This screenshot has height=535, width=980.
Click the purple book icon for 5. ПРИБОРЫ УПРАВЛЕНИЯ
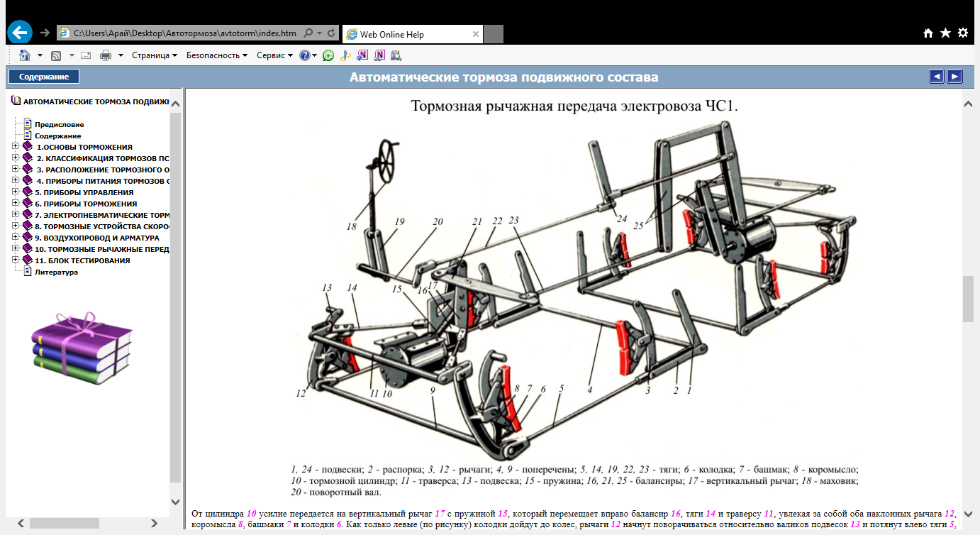[x=28, y=192]
